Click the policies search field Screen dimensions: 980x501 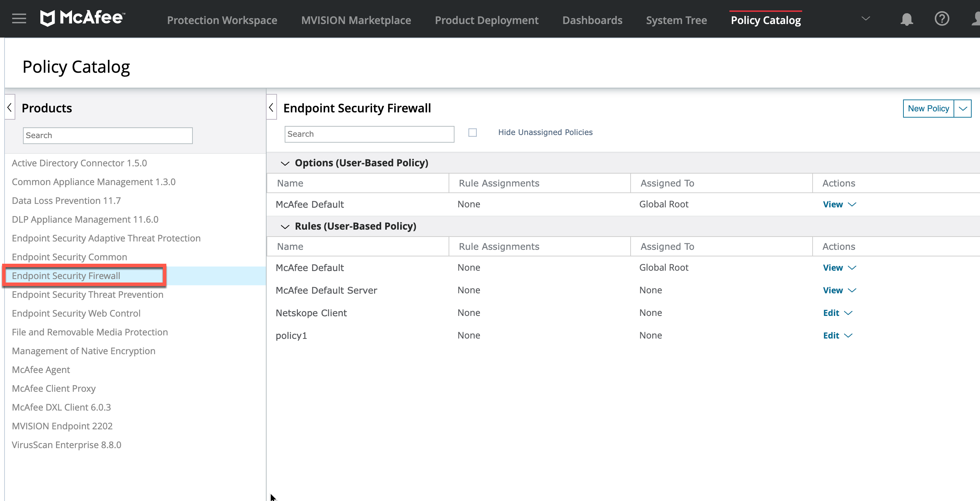pyautogui.click(x=369, y=134)
